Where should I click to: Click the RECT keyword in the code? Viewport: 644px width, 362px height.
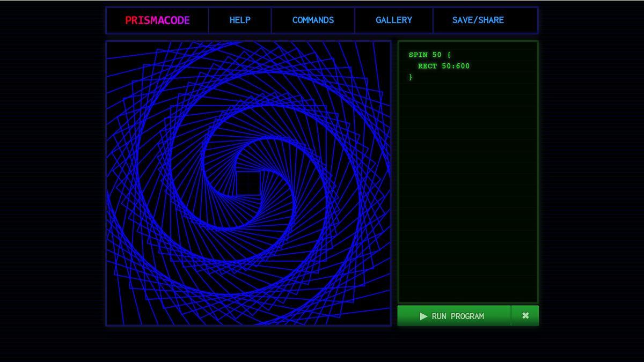(x=427, y=66)
